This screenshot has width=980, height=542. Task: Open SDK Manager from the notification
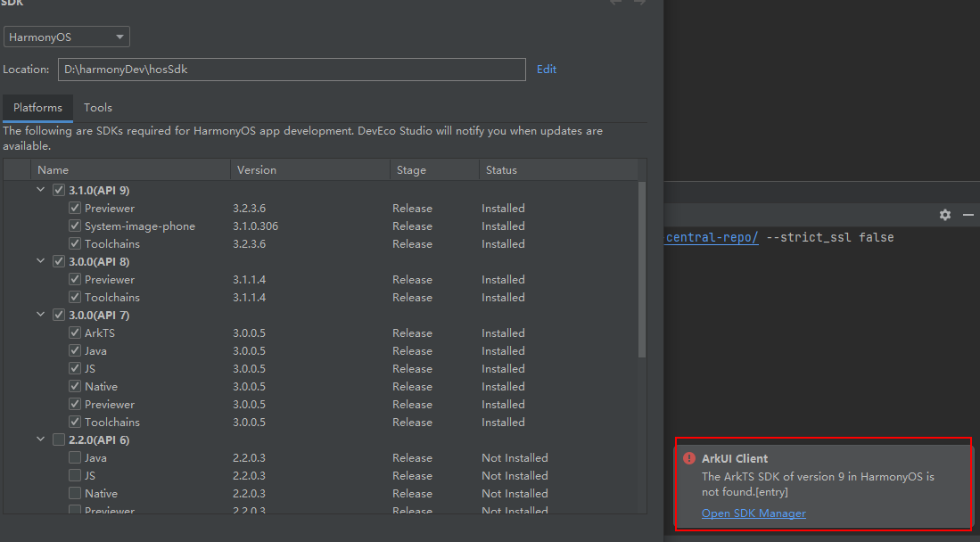click(x=754, y=513)
